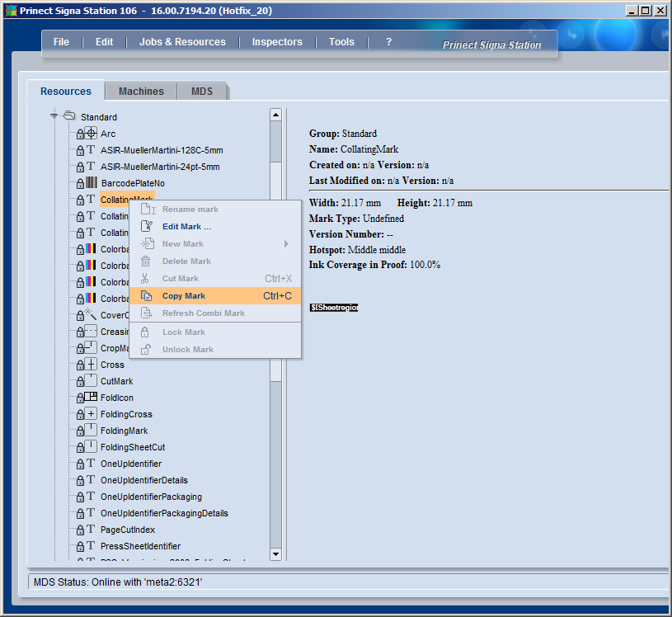Screen dimensions: 672x617
Task: Choose Edit Mark ... from context menu
Action: coord(214,226)
